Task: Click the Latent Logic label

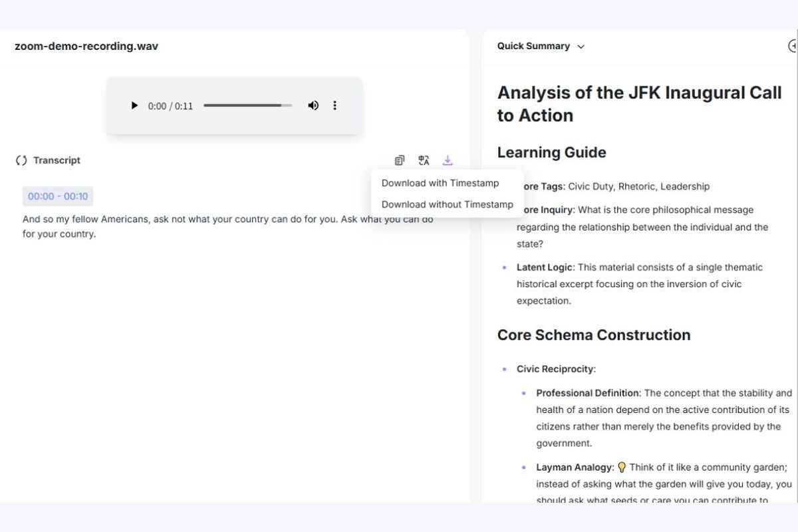Action: 545,267
